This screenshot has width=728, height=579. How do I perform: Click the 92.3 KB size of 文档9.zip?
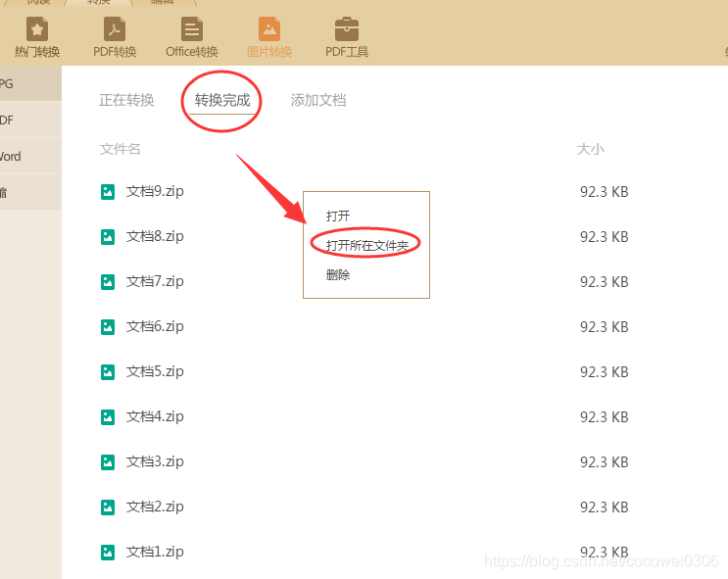pos(604,192)
